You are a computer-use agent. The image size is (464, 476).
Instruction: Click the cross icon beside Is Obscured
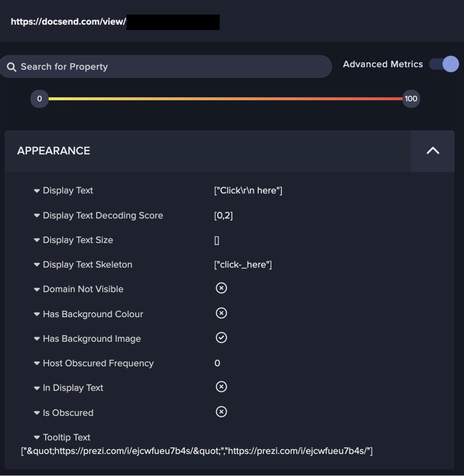point(221,412)
